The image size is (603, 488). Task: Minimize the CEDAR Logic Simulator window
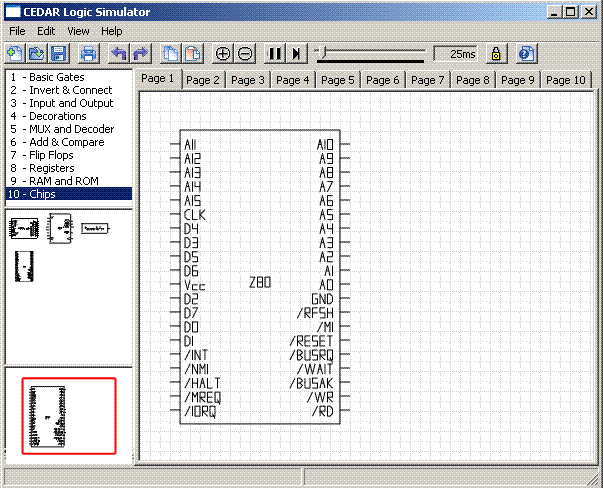point(554,12)
